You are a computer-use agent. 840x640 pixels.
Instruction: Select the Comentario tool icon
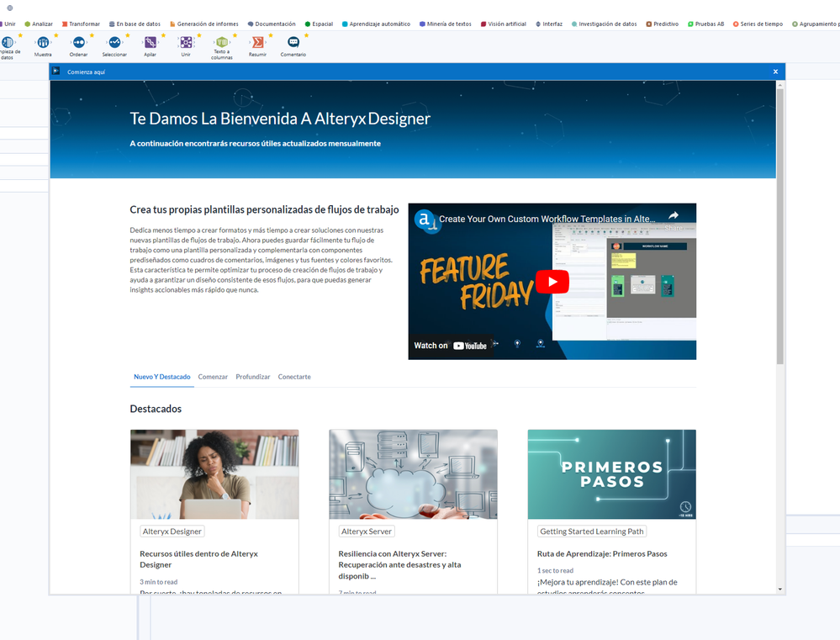[293, 42]
